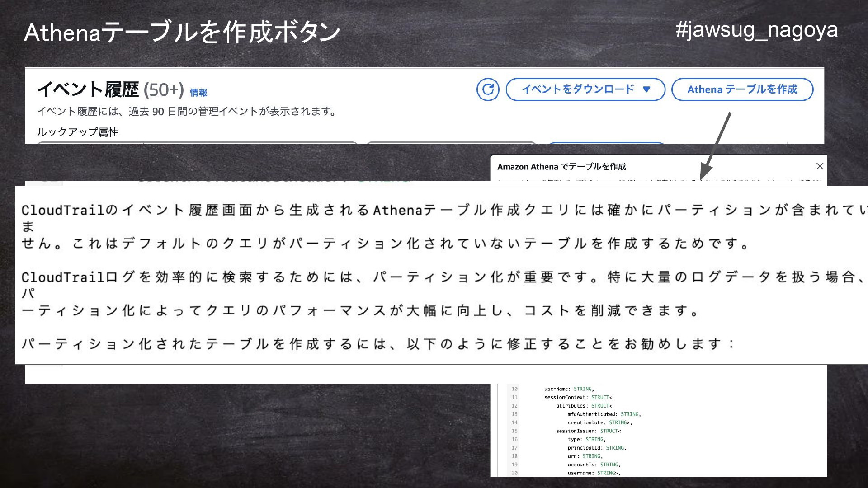Click code line 19 accountId: STRING

[x=594, y=465]
